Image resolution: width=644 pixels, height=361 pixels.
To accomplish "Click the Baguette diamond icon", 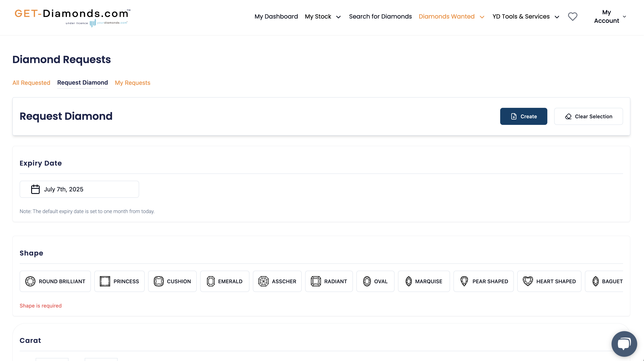I will coord(596,281).
